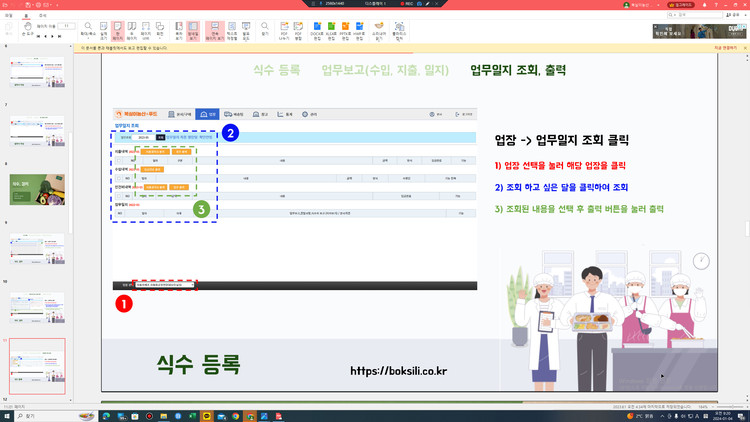Click the taskbar search box
750x422 pixels.
click(x=55, y=416)
